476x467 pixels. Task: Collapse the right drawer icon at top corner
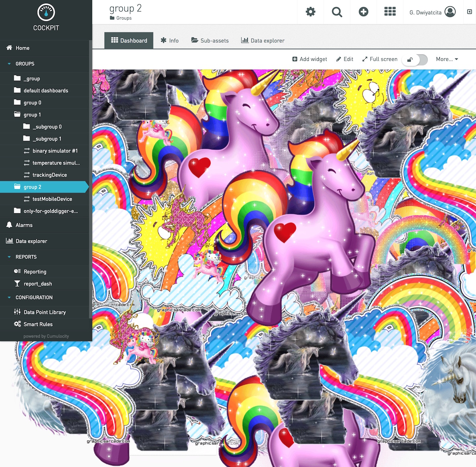(x=469, y=12)
